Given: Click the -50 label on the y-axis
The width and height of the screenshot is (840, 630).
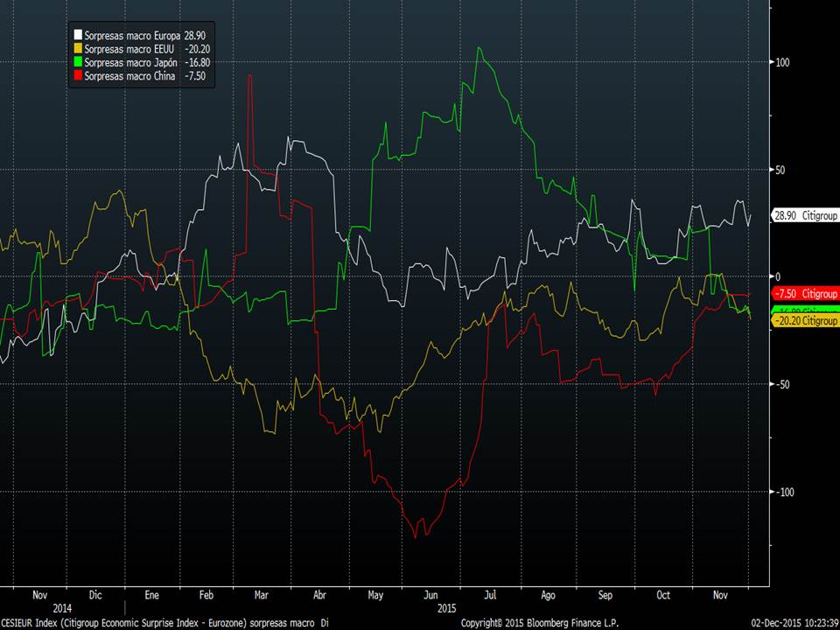Looking at the screenshot, I should coord(782,385).
